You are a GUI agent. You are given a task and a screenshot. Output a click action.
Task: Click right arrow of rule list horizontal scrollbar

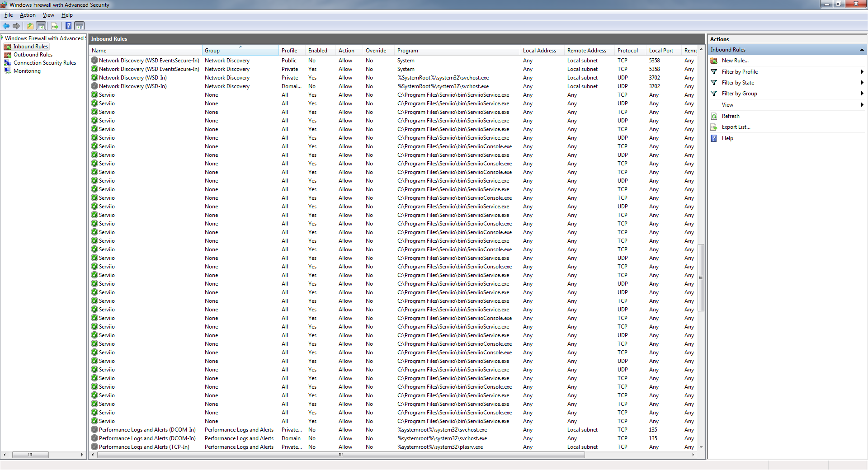(693, 455)
